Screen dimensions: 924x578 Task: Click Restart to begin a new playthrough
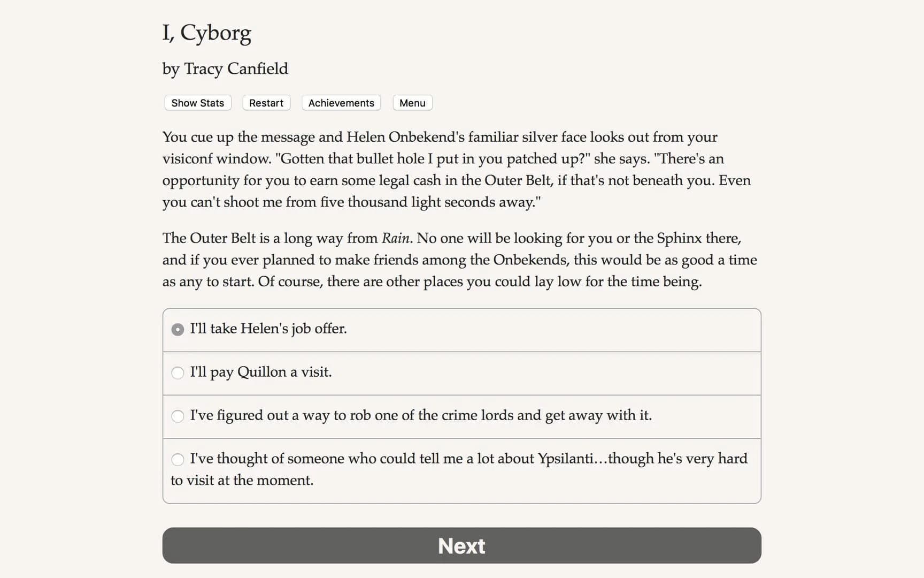266,103
